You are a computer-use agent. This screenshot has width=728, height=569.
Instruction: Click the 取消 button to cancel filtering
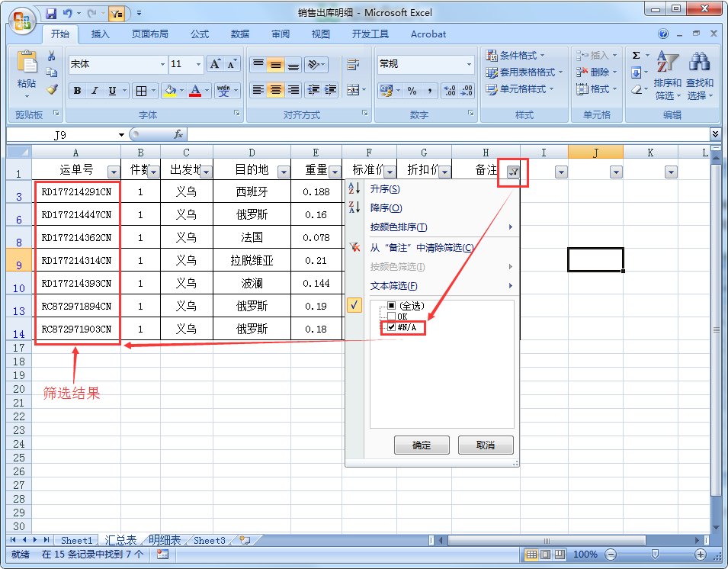click(486, 445)
